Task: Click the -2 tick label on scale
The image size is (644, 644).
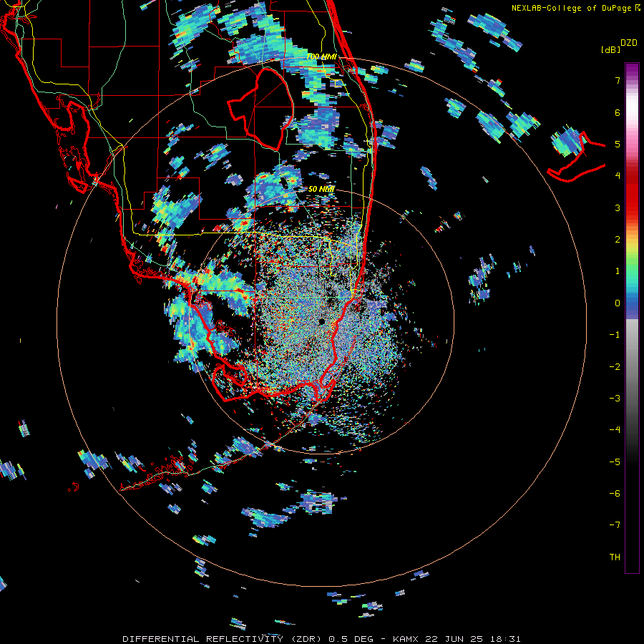Action: click(x=615, y=367)
